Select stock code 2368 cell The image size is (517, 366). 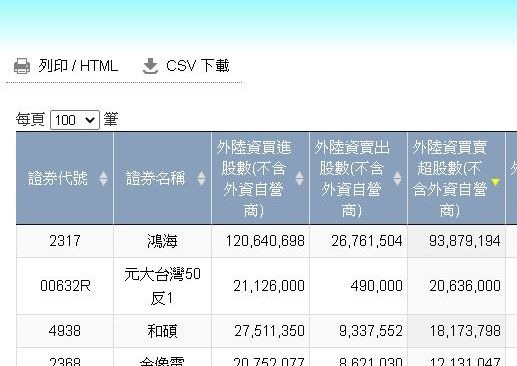pos(65,357)
